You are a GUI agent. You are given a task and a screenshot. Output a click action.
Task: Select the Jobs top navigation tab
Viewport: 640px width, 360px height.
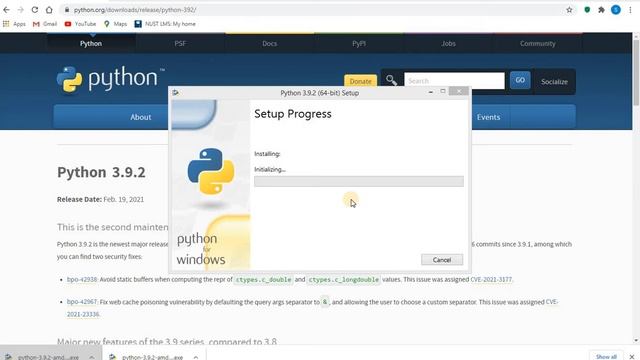pyautogui.click(x=448, y=43)
